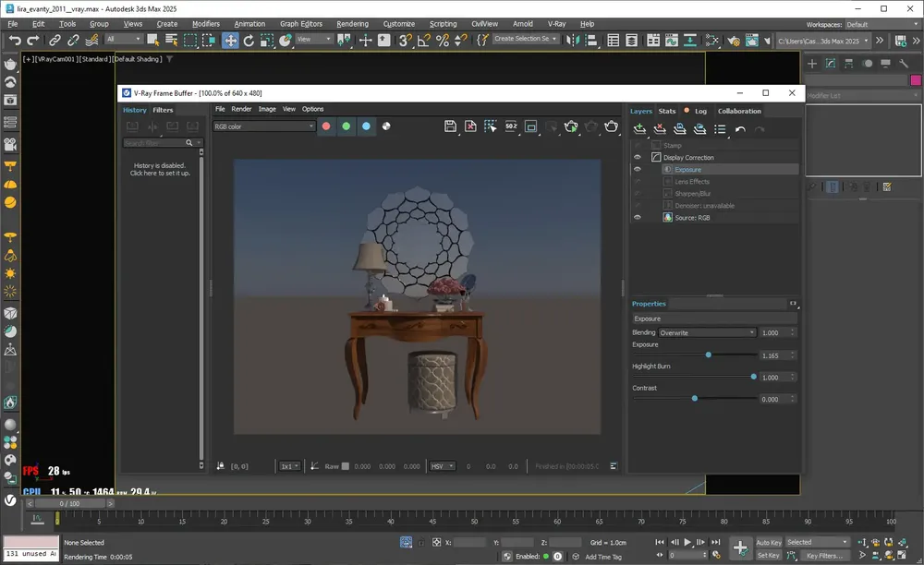Open the Rendering menu
This screenshot has height=565, width=924.
(352, 24)
